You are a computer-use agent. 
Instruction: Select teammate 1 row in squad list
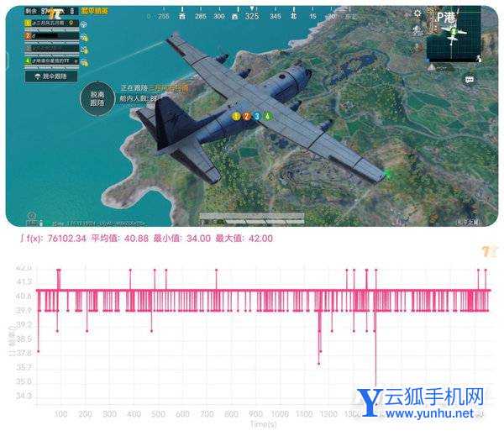(x=52, y=24)
